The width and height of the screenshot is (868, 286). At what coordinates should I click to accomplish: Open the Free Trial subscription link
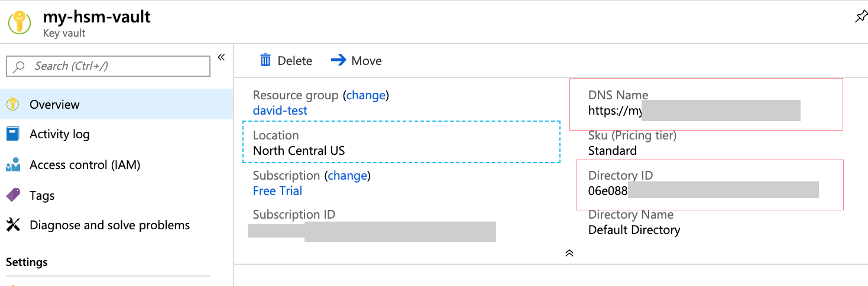pyautogui.click(x=277, y=191)
